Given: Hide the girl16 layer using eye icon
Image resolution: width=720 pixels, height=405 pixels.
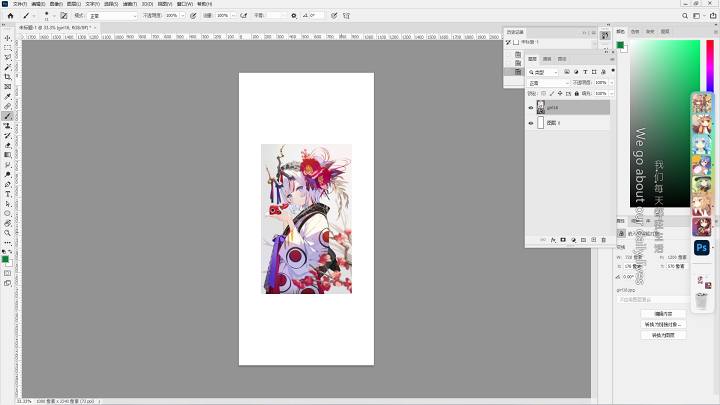Looking at the screenshot, I should (x=531, y=107).
